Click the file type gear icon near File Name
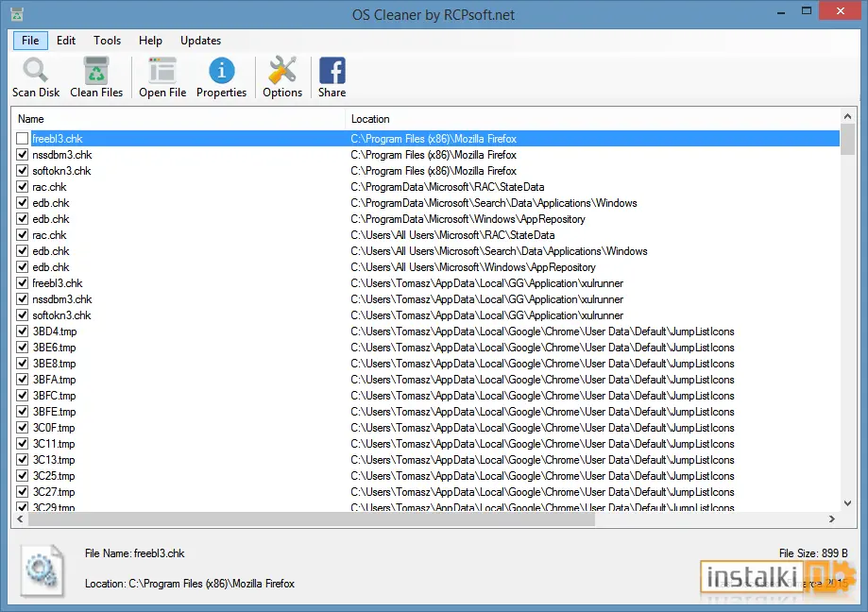The width and height of the screenshot is (868, 612). tap(43, 570)
